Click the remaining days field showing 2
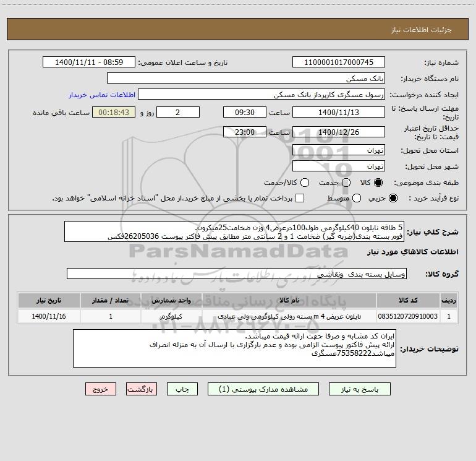This screenshot has width=476, height=461. [x=178, y=112]
